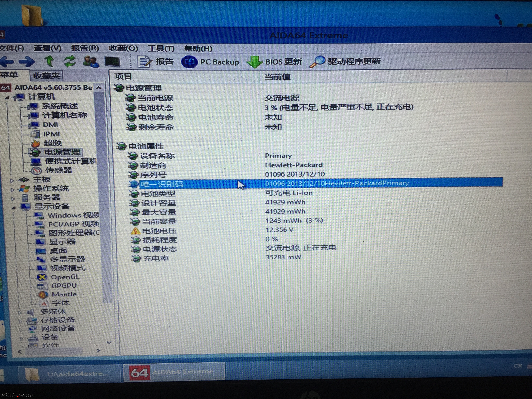The image size is (532, 399).
Task: Click the Forward navigation arrow icon
Action: (x=27, y=62)
